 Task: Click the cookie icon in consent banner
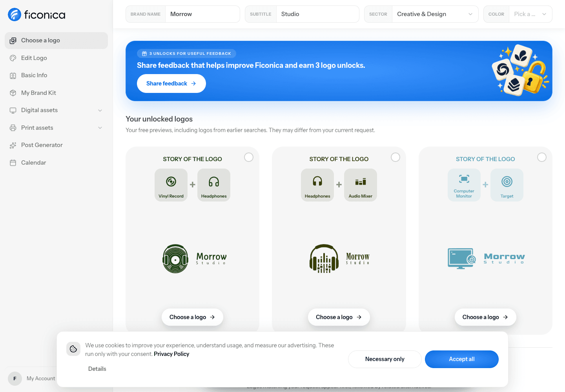(73, 349)
